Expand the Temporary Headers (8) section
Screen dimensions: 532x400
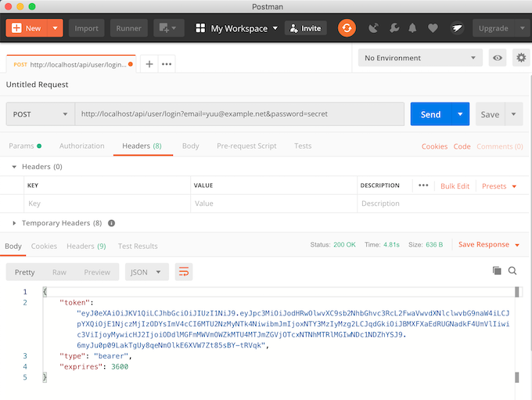pyautogui.click(x=14, y=223)
